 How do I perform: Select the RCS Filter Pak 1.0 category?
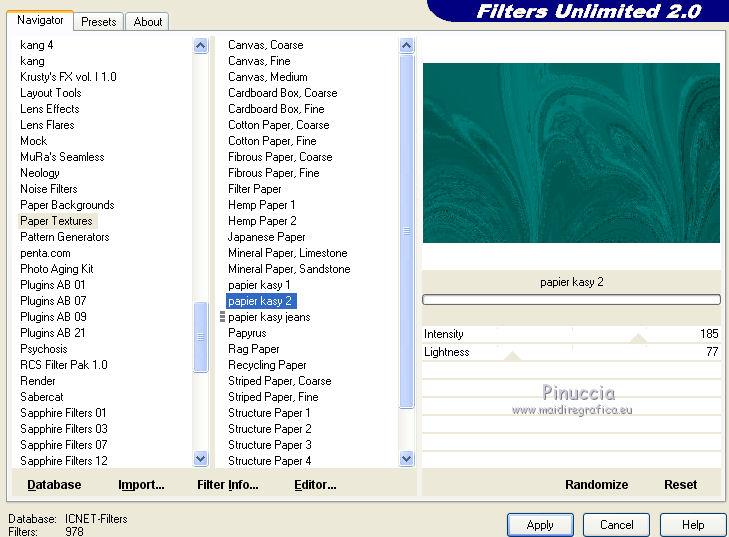click(x=64, y=365)
